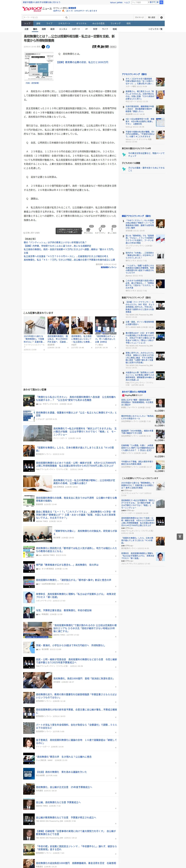186x868 pixels.
Task: Click the ウェブ検索 input field
Action: click(x=139, y=2)
